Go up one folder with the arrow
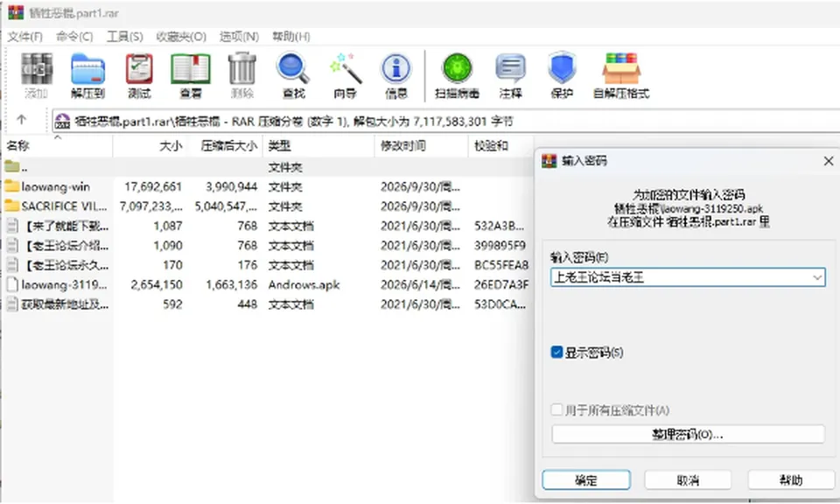Viewport: 840px width, 504px height. (21, 120)
